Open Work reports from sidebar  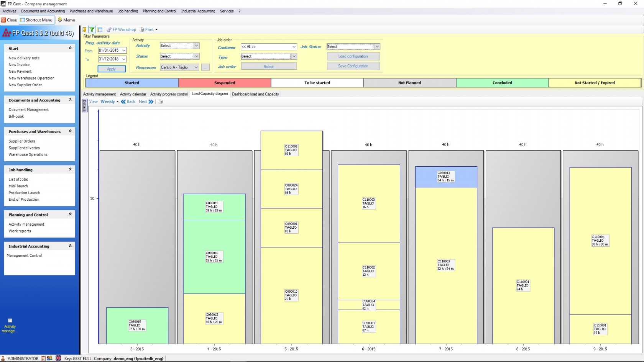tap(20, 231)
